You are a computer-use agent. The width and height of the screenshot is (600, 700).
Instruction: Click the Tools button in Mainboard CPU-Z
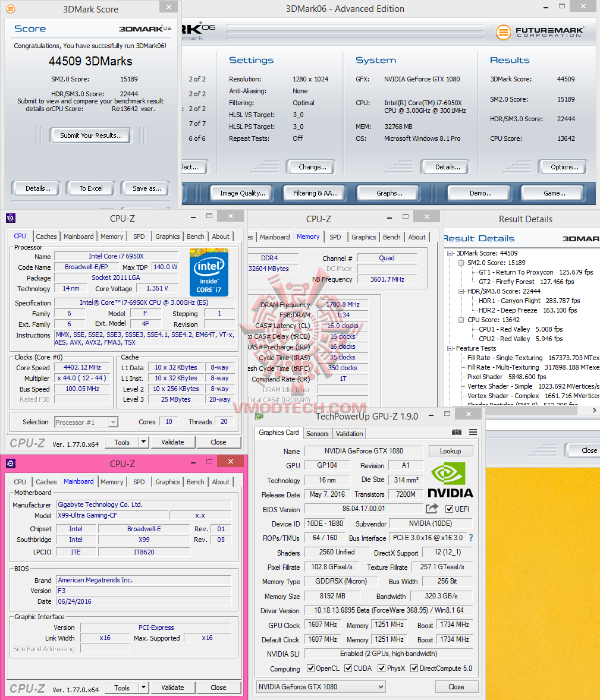click(x=121, y=688)
